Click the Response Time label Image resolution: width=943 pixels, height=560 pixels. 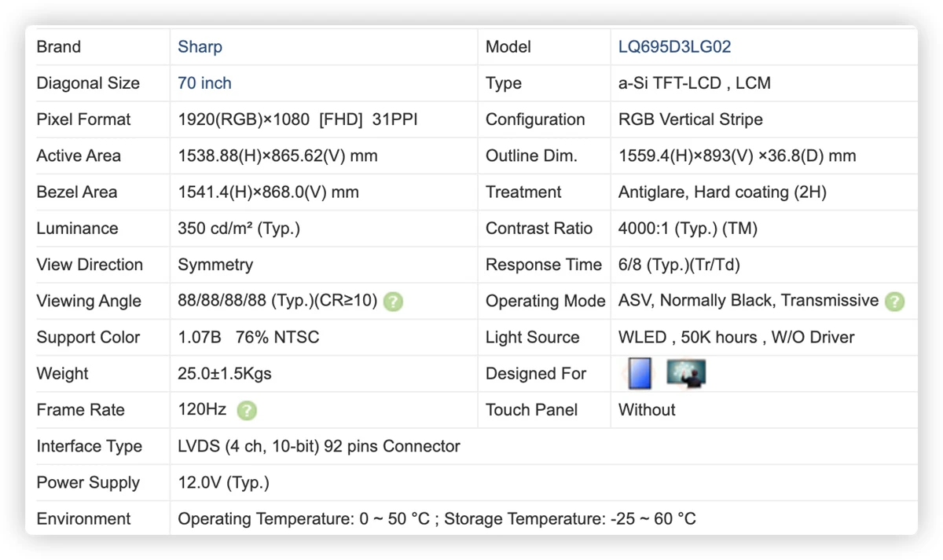click(x=544, y=265)
